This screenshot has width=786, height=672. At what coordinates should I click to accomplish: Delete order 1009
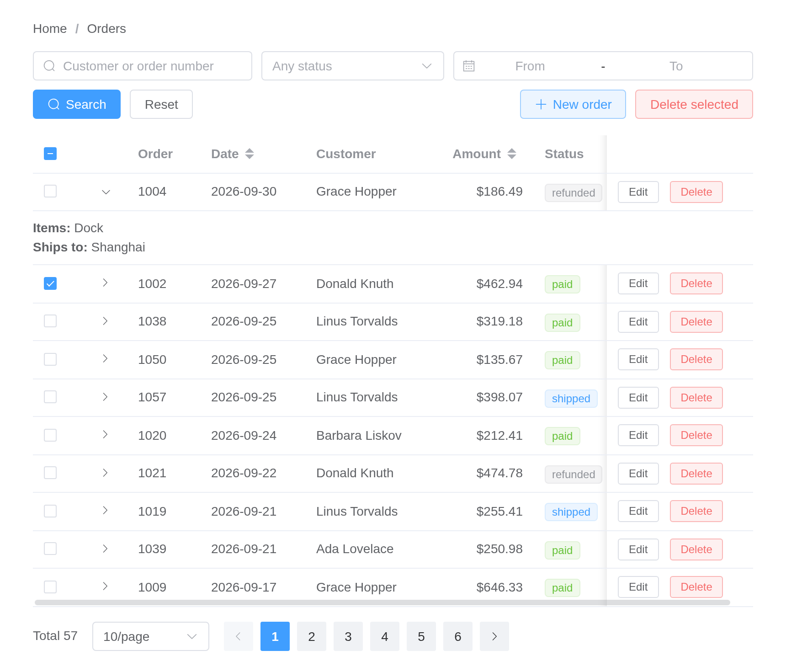pyautogui.click(x=696, y=587)
